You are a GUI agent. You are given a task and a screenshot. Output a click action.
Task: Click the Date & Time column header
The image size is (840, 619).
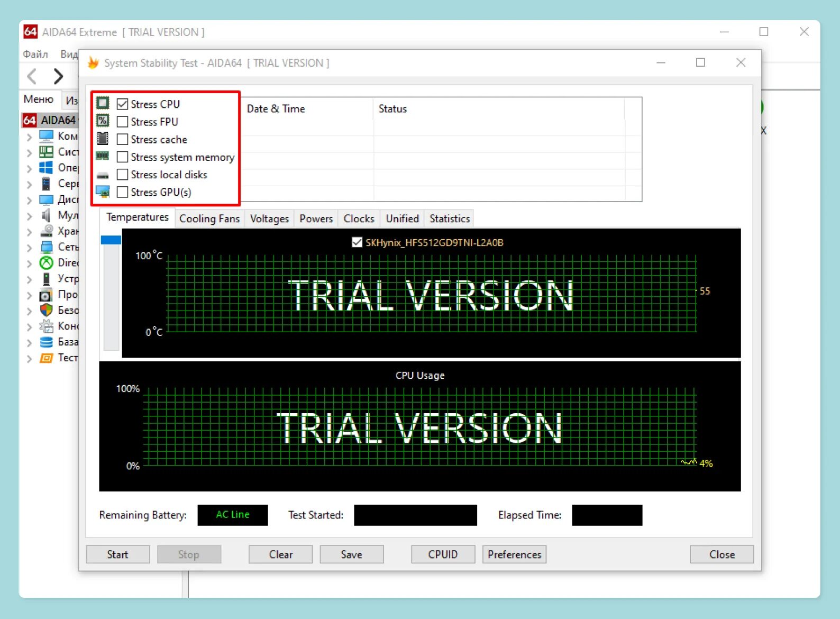point(307,108)
